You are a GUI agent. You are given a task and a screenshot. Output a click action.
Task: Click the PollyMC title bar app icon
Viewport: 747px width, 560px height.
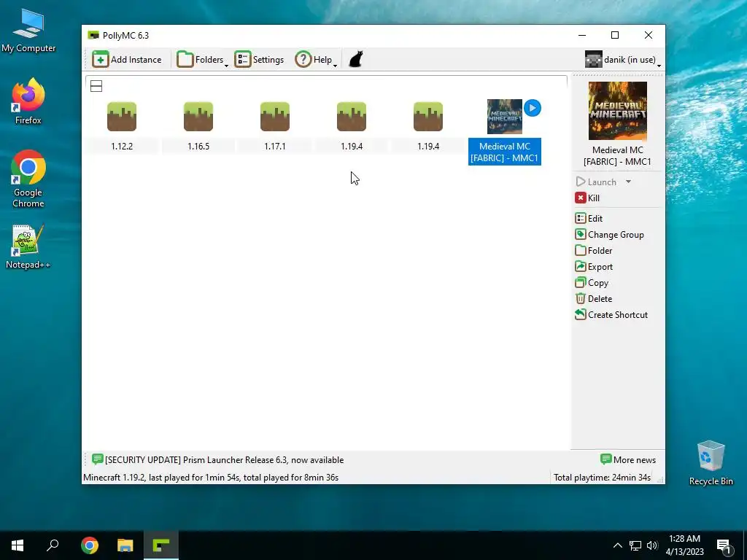pos(93,35)
